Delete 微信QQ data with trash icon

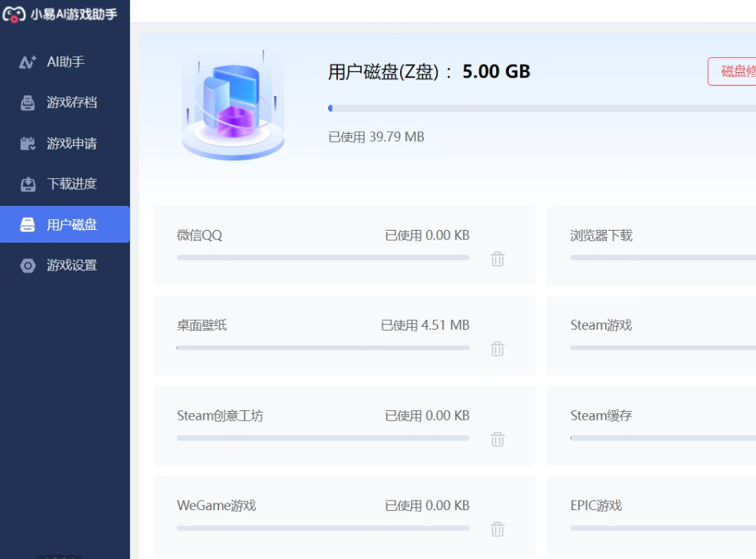497,259
